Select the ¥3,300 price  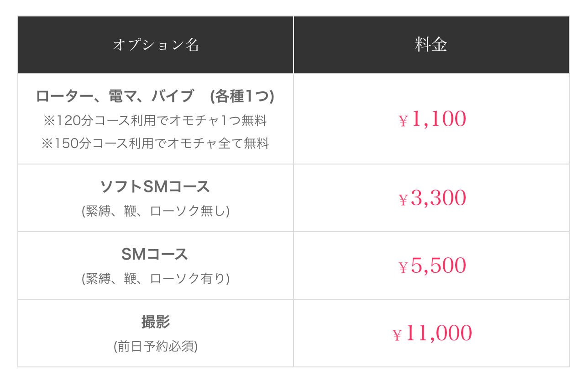(432, 198)
